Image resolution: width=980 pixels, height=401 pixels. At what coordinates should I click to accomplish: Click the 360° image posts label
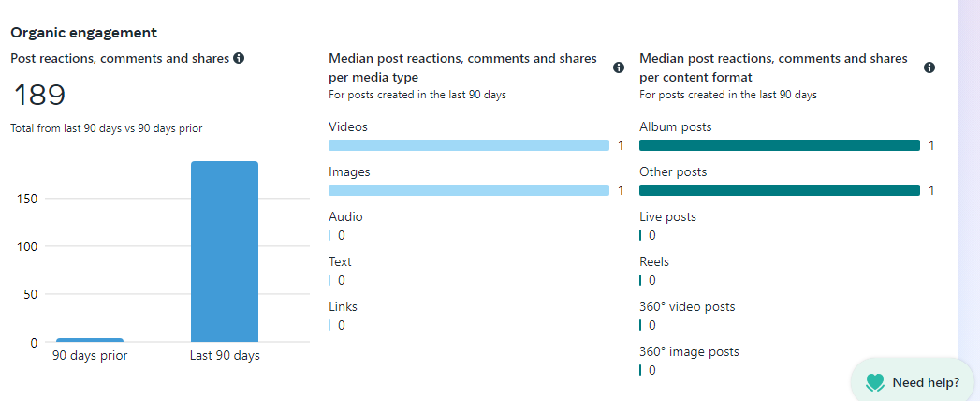(689, 351)
